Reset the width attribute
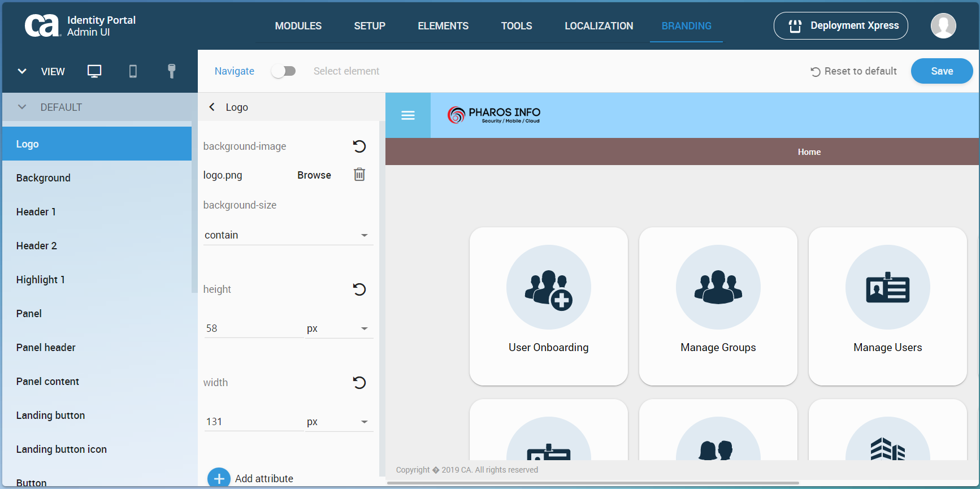Screen dimensions: 980x489 tap(359, 383)
